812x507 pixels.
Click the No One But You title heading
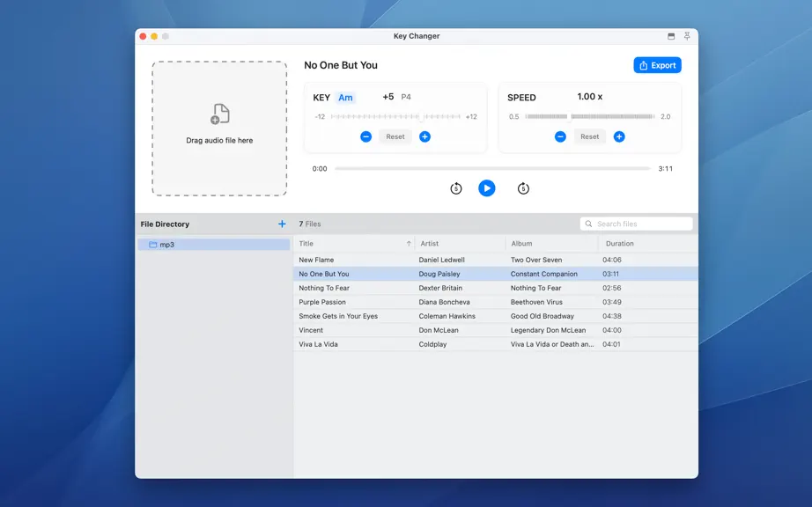pos(341,65)
